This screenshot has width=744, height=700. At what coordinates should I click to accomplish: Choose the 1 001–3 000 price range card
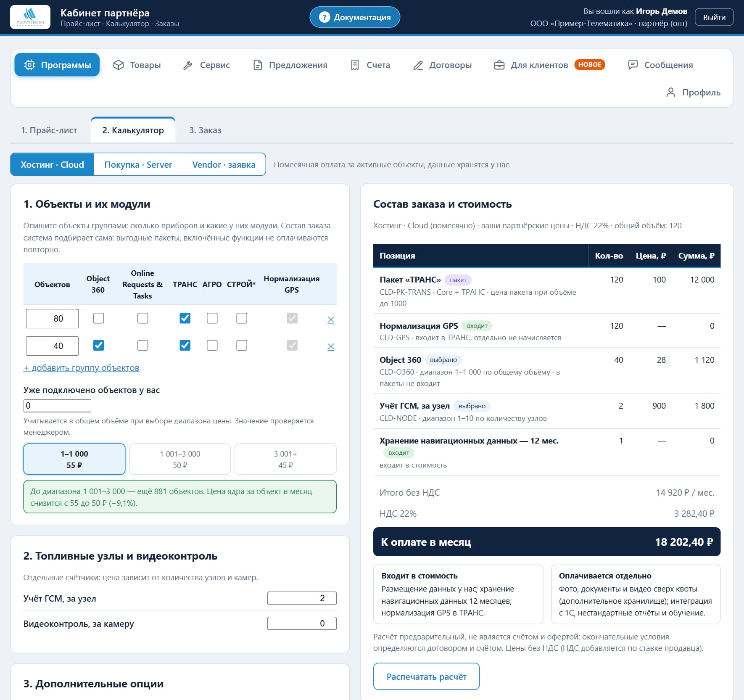pos(180,459)
